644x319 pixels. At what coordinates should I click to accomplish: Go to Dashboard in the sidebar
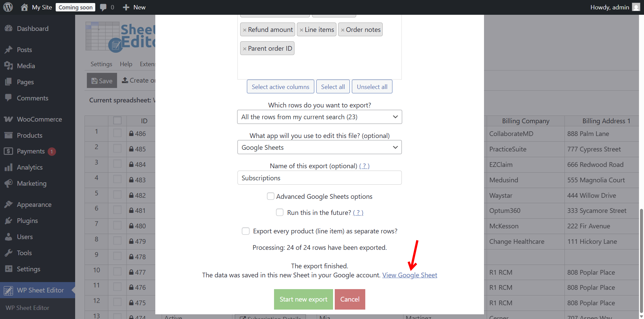click(x=33, y=29)
